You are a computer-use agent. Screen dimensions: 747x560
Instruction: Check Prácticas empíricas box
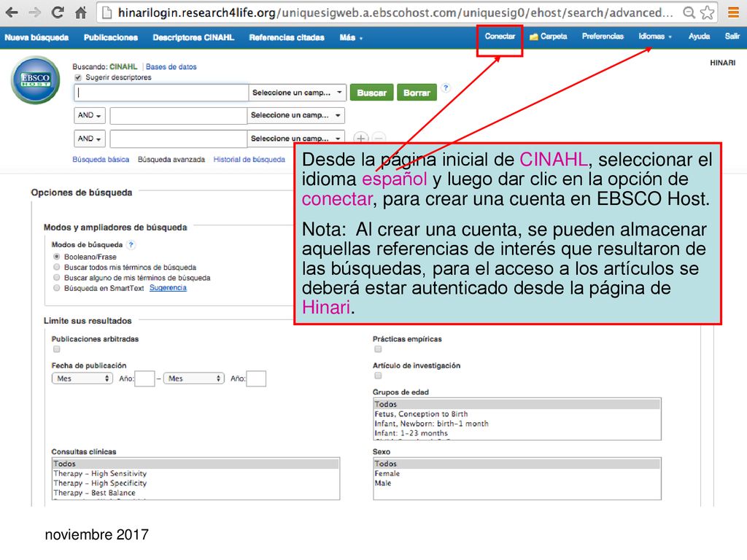coord(379,349)
